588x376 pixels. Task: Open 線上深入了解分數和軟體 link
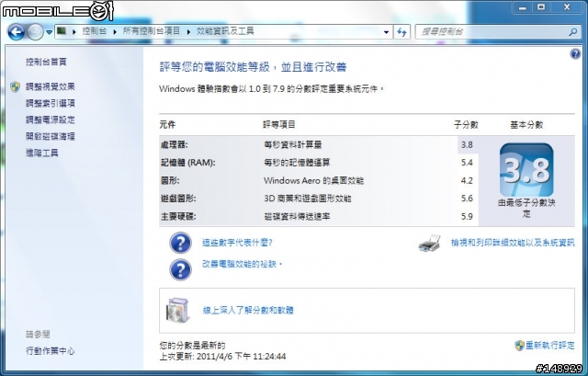pos(248,311)
